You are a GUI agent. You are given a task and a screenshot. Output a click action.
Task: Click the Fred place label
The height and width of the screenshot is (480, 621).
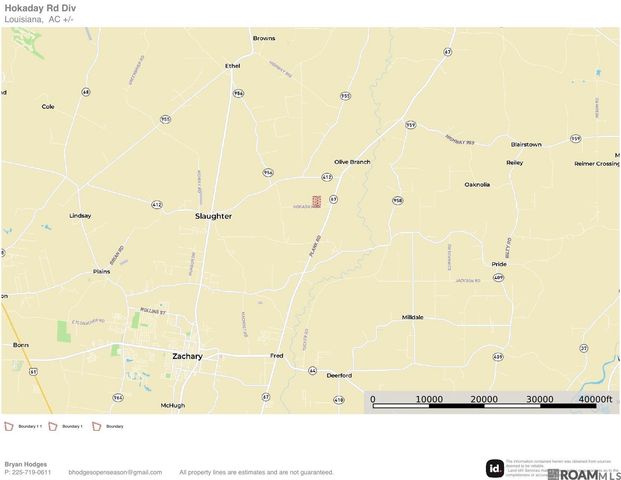[276, 355]
